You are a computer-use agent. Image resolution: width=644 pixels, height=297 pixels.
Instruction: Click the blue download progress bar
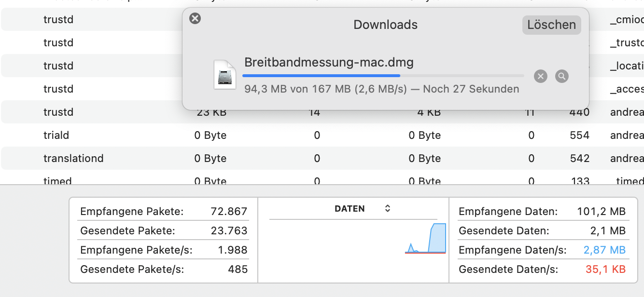(321, 76)
